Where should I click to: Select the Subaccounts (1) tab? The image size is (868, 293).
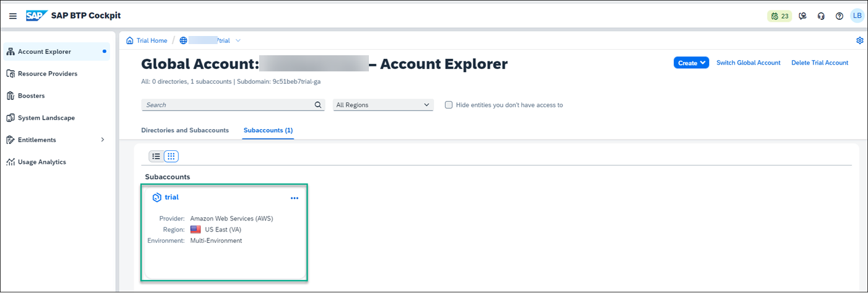(x=268, y=130)
